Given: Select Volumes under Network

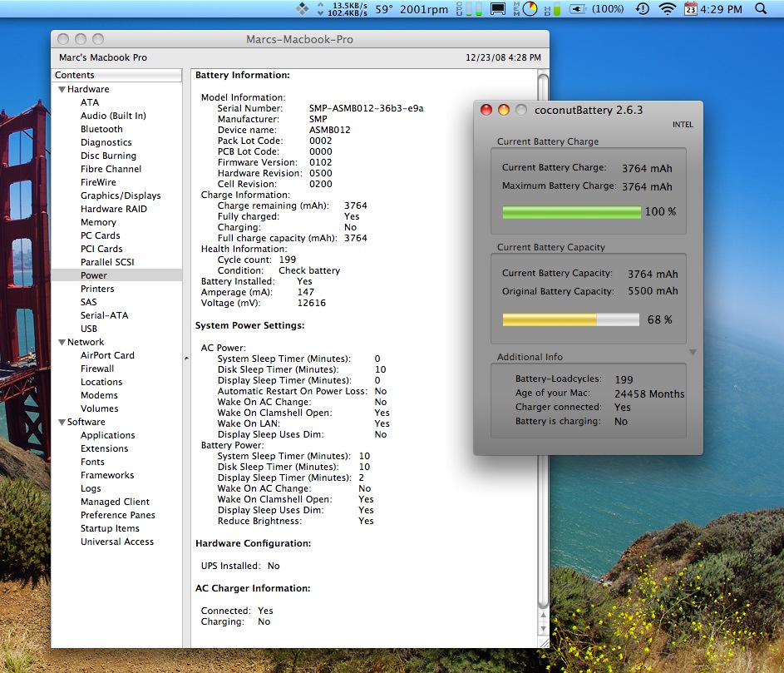Looking at the screenshot, I should click(x=100, y=408).
